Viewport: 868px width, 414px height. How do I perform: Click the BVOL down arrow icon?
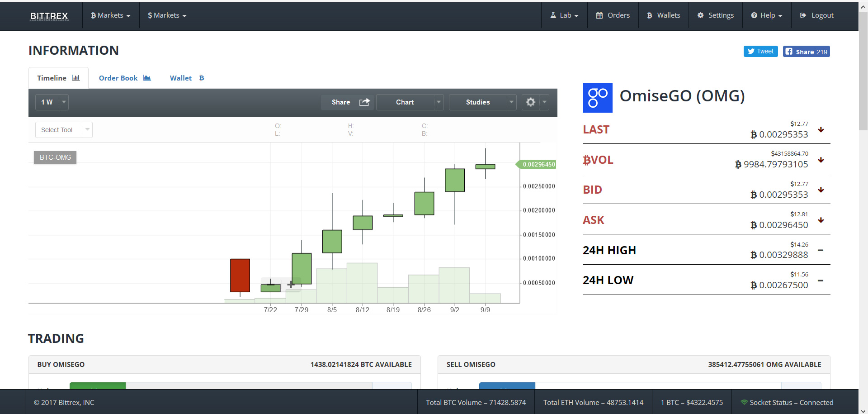pyautogui.click(x=821, y=160)
